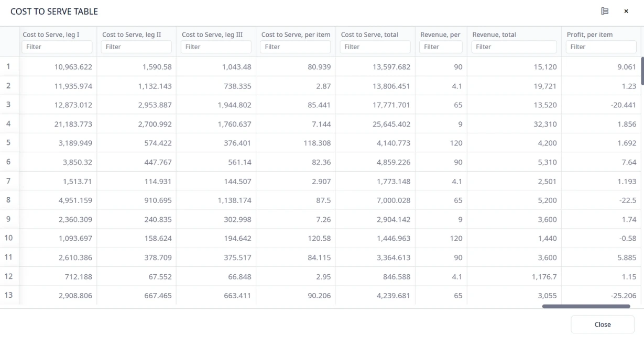Click the Cost to Serve, total column header
Screen dimensions: 644x337
pos(369,35)
